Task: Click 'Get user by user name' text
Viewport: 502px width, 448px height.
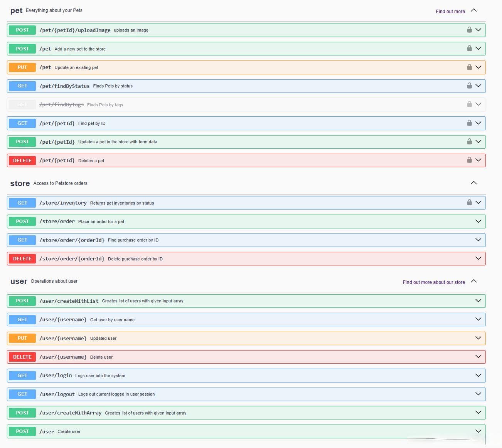Action: pos(113,320)
